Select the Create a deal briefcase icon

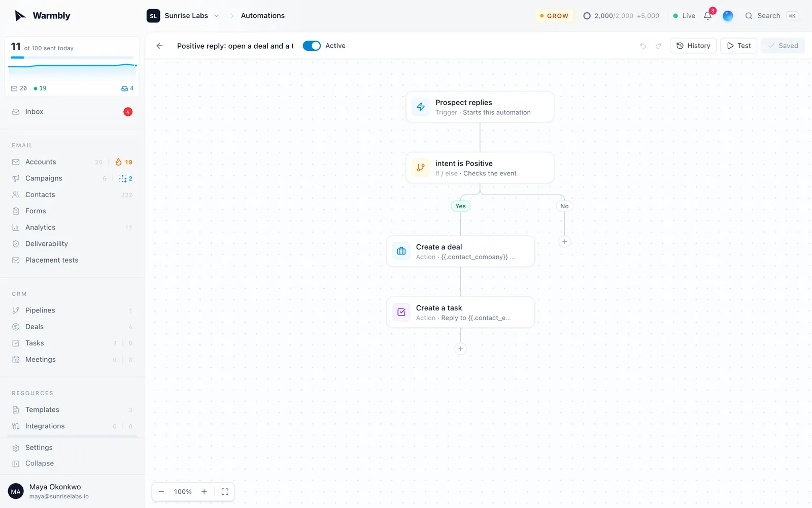(x=401, y=251)
